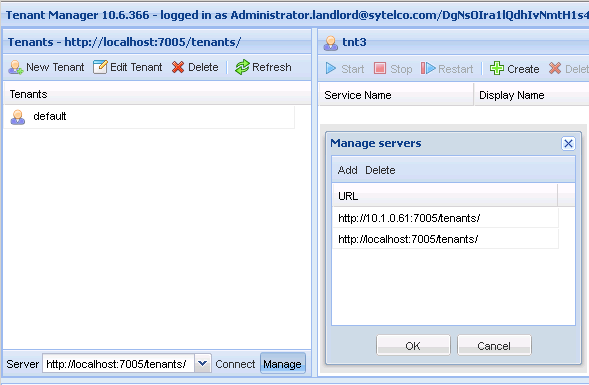The width and height of the screenshot is (589, 385).
Task: Click the red Stop service icon
Action: click(x=380, y=68)
